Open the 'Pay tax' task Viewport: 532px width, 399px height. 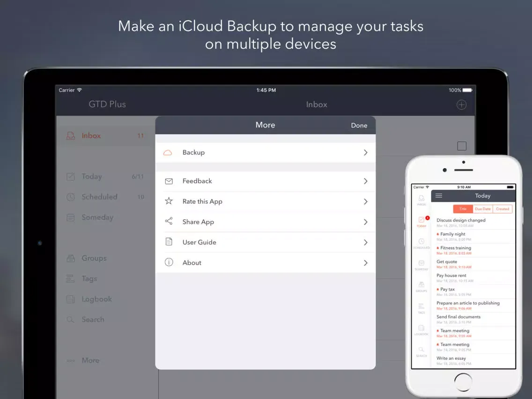(473, 292)
